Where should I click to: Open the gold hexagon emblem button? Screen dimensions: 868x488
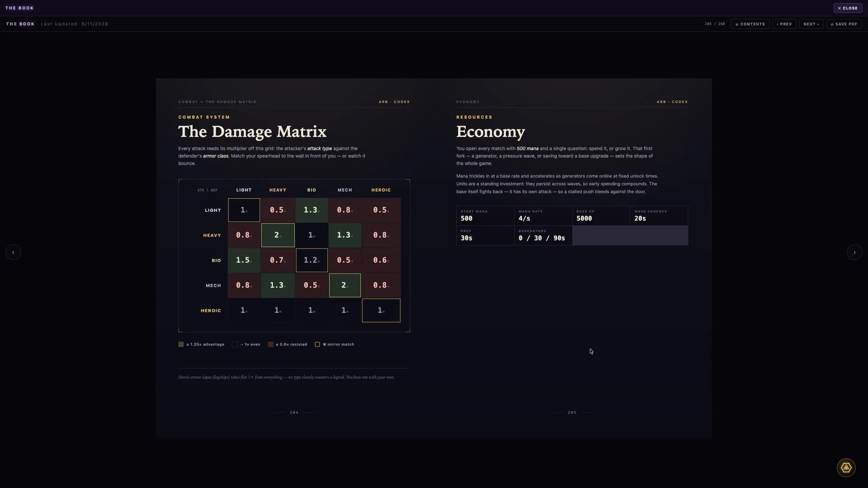846,468
